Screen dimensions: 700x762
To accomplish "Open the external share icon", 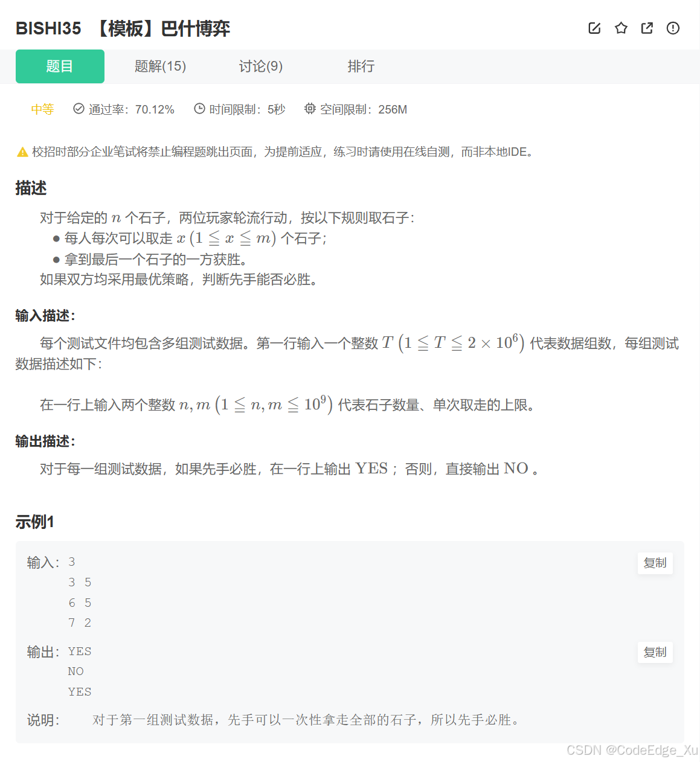I will pyautogui.click(x=646, y=28).
